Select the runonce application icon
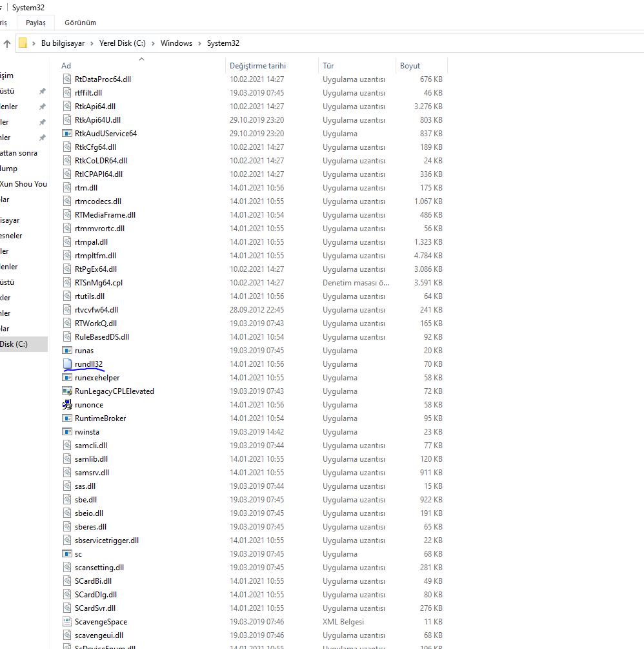This screenshot has width=644, height=649. 67,404
